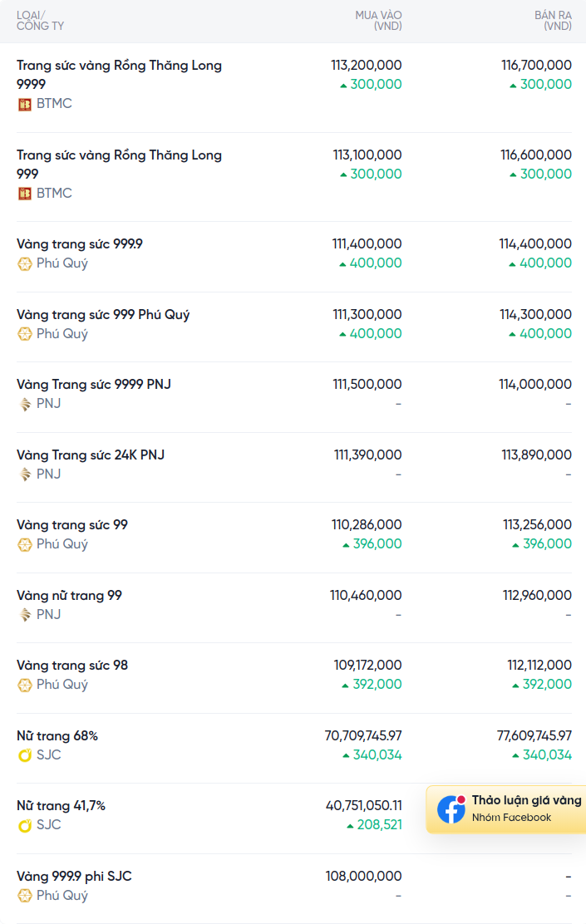The height and width of the screenshot is (924, 586).
Task: Click SJC logo under Nữ trang 41,7%
Action: [x=25, y=825]
